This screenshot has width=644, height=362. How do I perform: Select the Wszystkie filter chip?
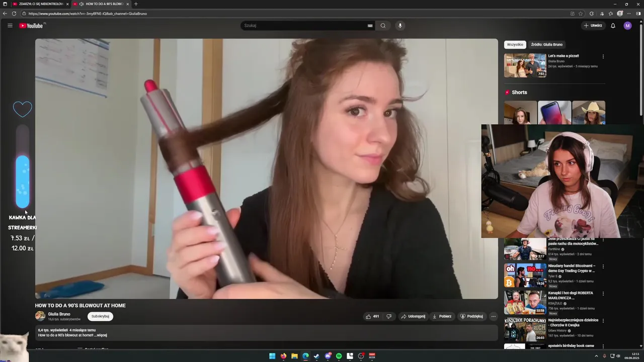[x=515, y=44]
